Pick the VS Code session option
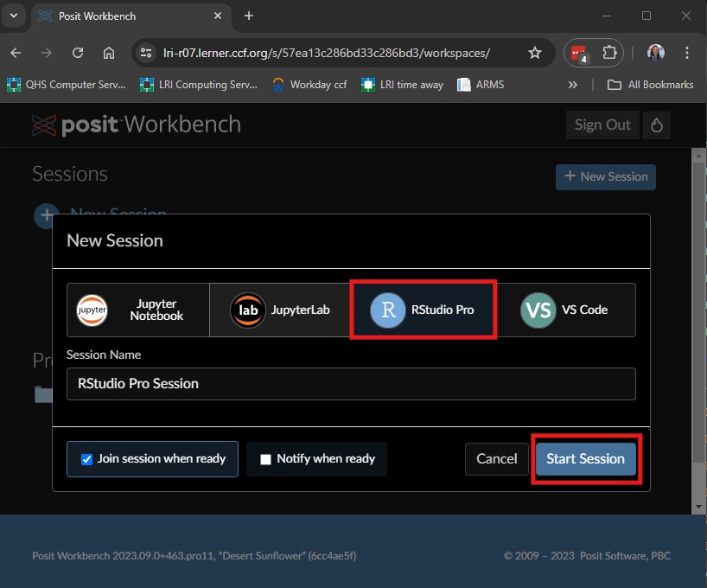This screenshot has height=588, width=707. (x=565, y=310)
